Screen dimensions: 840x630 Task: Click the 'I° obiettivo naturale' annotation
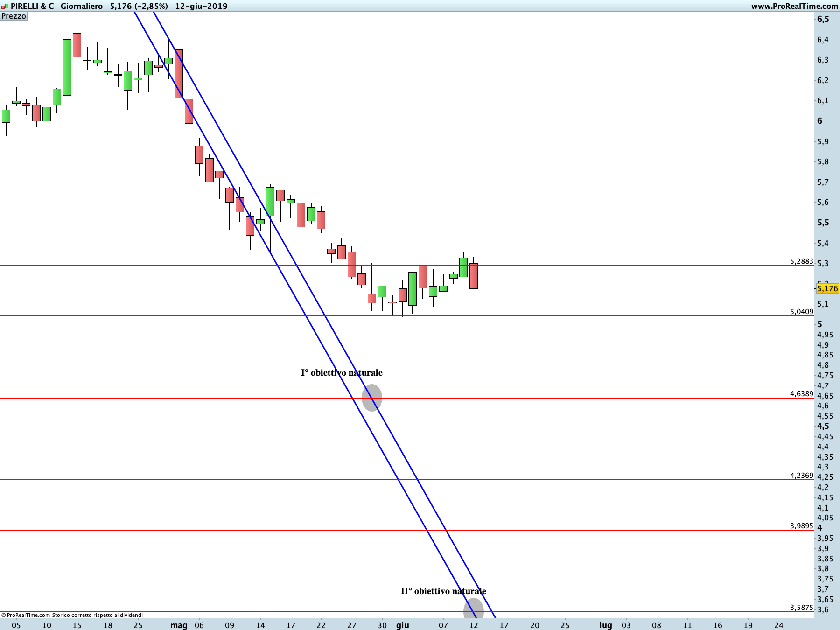point(342,373)
